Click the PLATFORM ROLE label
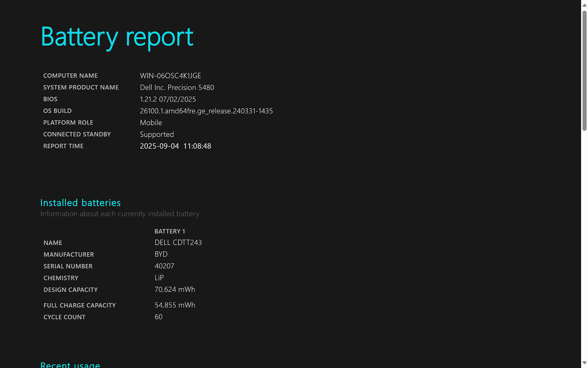Screen dimensions: 588x368 click(68, 123)
